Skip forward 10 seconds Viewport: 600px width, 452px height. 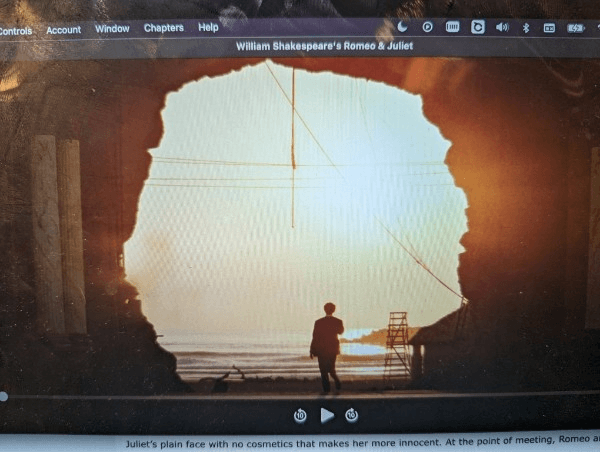click(x=351, y=415)
